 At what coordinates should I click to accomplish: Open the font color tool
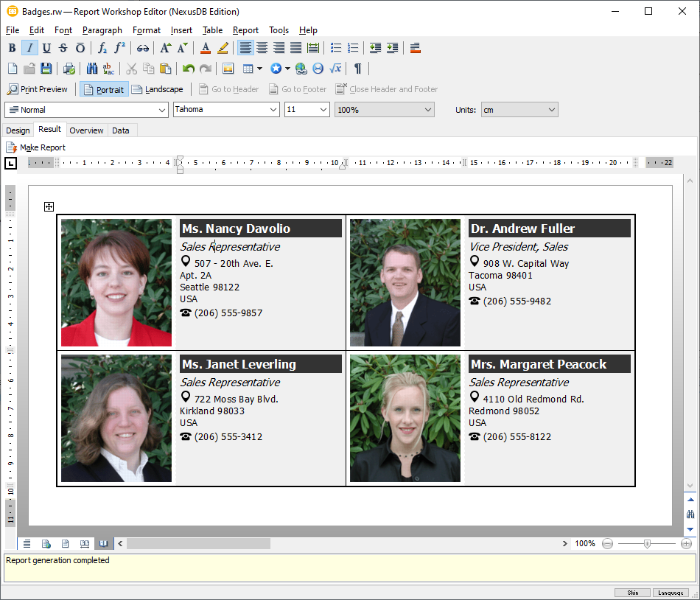click(206, 48)
